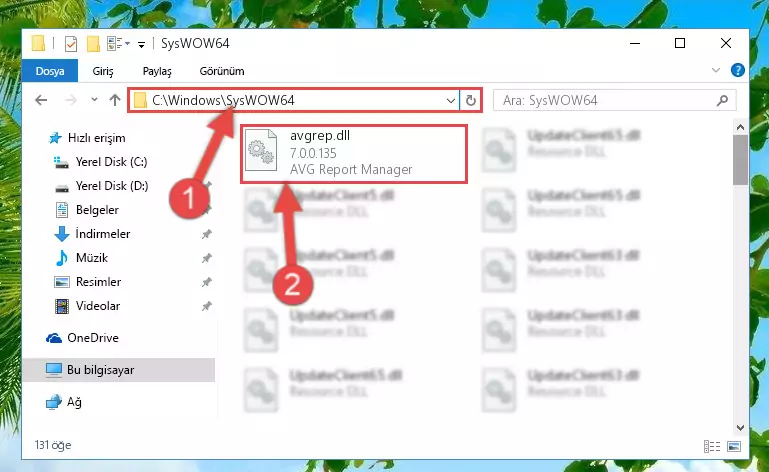Click the file list scroll down arrow
Viewport: 769px width, 472px height.
[741, 428]
